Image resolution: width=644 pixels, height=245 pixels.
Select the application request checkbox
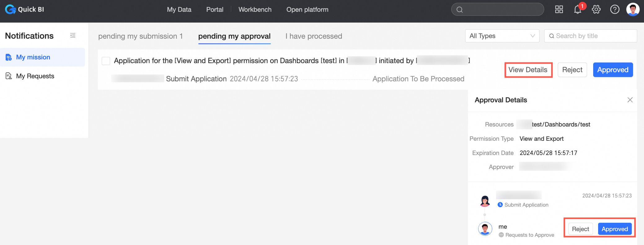106,61
